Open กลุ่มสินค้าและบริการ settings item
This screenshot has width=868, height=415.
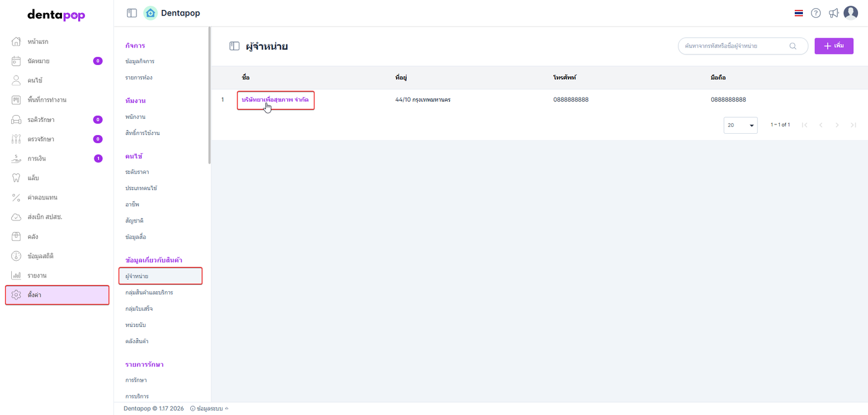[x=149, y=292]
